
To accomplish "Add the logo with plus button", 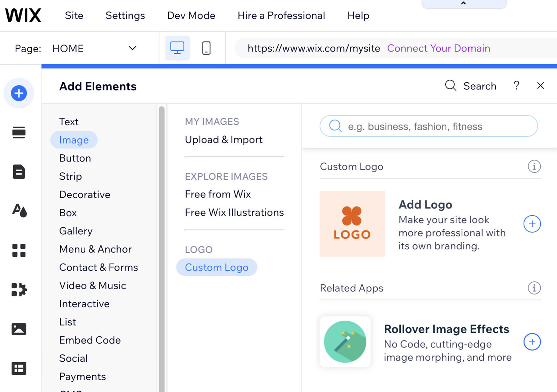I will click(x=532, y=224).
